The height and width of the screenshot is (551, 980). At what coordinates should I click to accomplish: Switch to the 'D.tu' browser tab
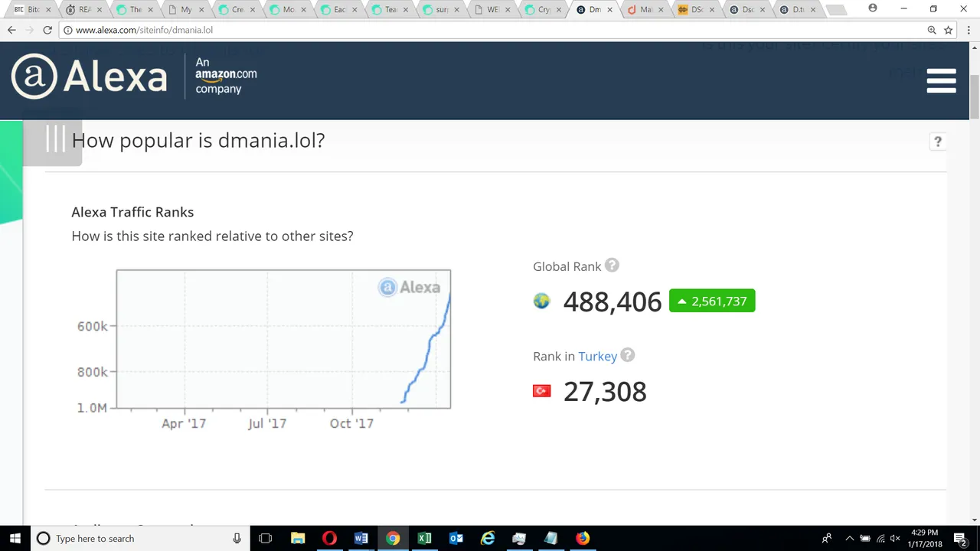tap(798, 10)
